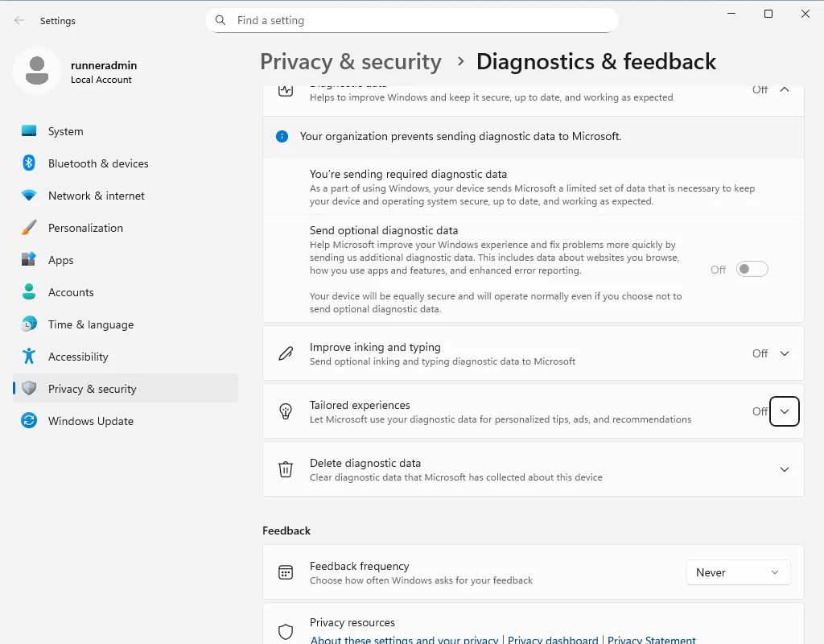The width and height of the screenshot is (824, 644).
Task: Go to Network & internet settings
Action: 126,196
